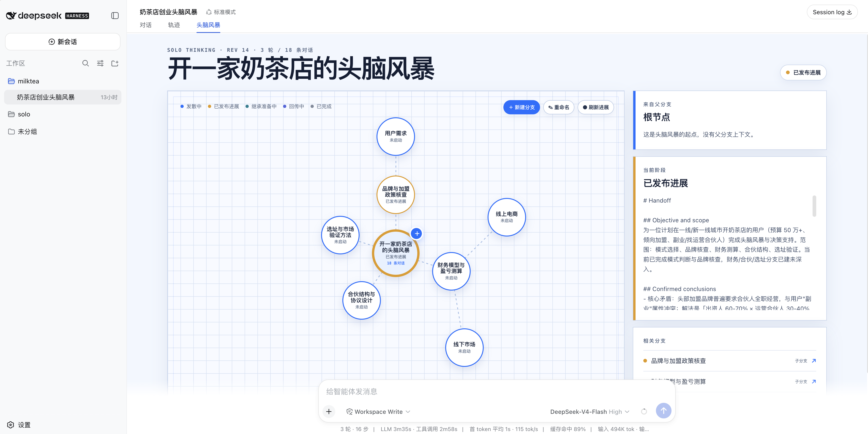Click the 回传中 legend entry

pyautogui.click(x=293, y=106)
